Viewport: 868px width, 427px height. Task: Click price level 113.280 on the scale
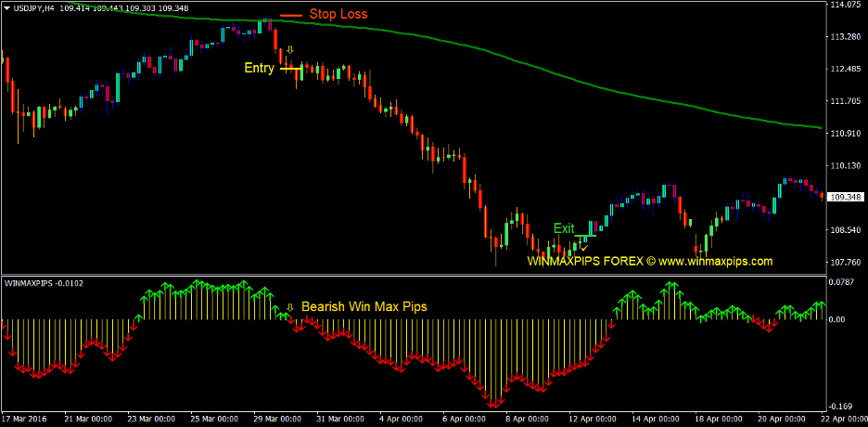tap(845, 36)
